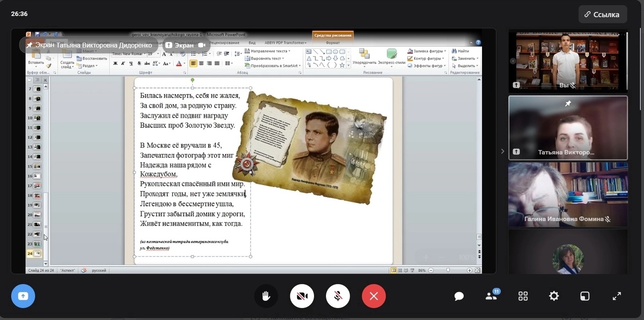Align text left in PowerPoint

(x=194, y=63)
